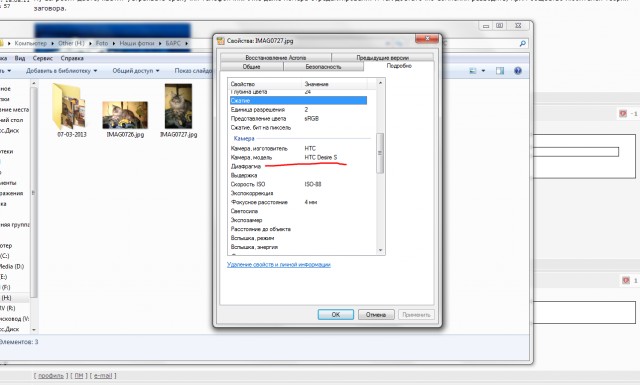The width and height of the screenshot is (640, 385).
Task: Minimize the Explorer window
Action: [486, 26]
